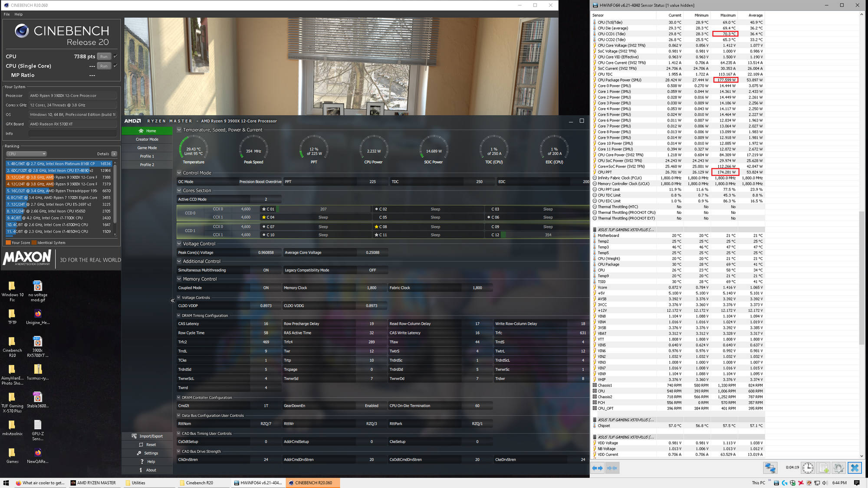868x488 pixels.
Task: Click Ryzen Master Reset icon
Action: [x=141, y=445]
